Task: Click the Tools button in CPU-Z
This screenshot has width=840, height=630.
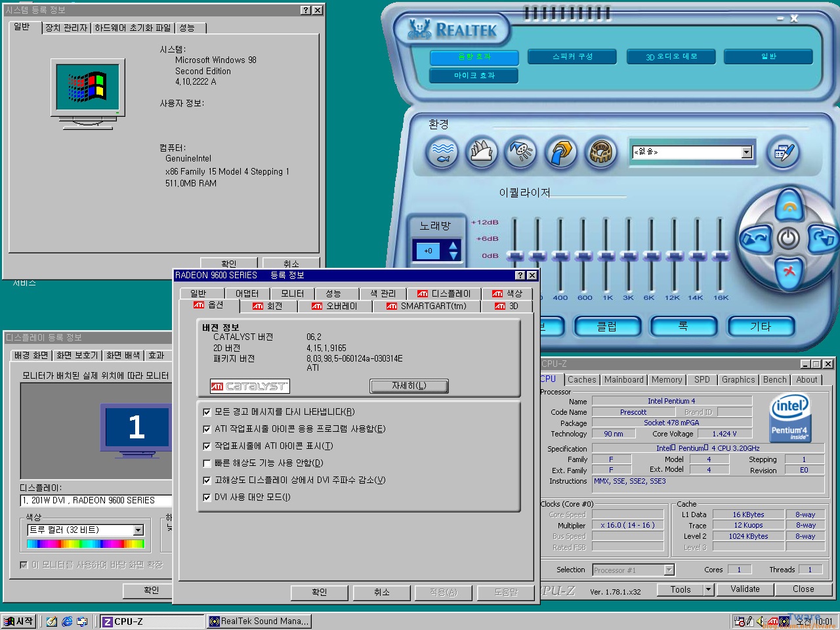Action: pyautogui.click(x=681, y=589)
